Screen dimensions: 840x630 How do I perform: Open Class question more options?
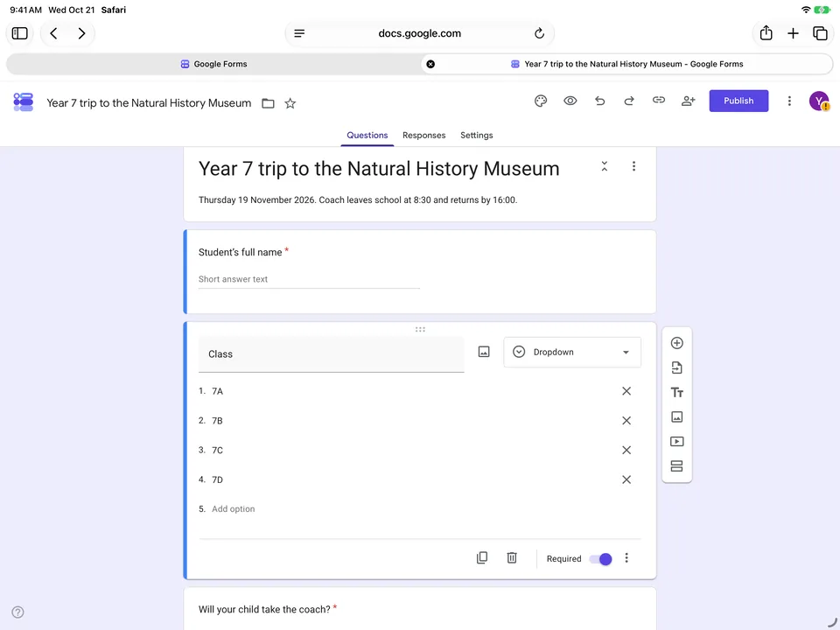click(x=626, y=558)
